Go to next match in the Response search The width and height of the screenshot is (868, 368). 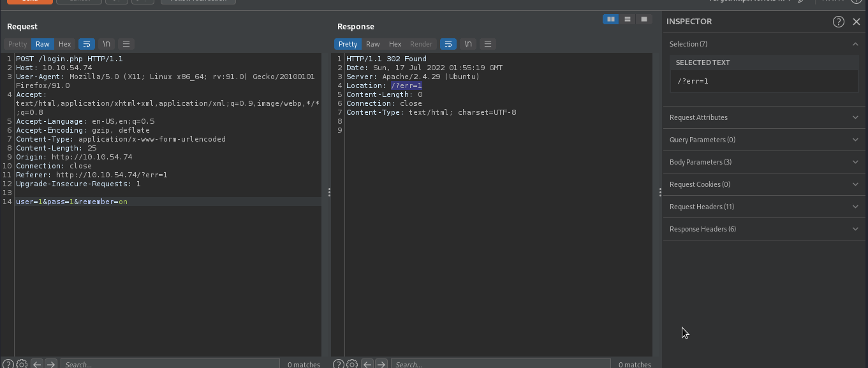[381, 364]
